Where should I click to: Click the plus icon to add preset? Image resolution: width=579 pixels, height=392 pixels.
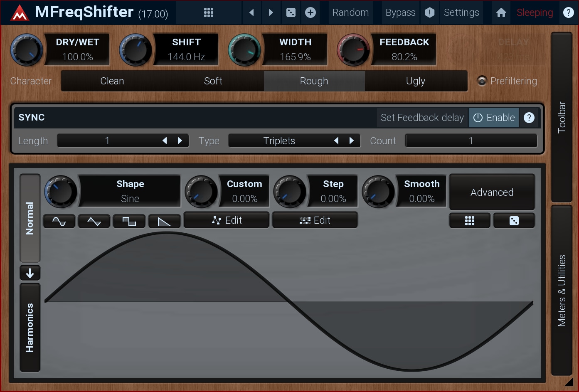(x=310, y=12)
